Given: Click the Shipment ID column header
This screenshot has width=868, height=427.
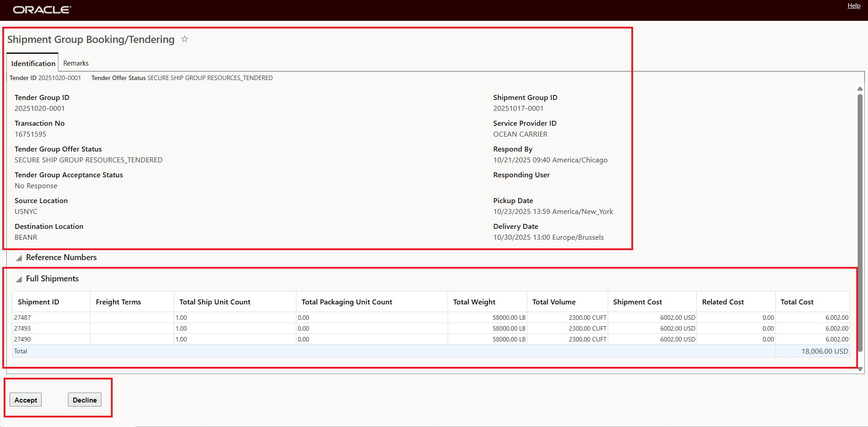Looking at the screenshot, I should pos(38,302).
